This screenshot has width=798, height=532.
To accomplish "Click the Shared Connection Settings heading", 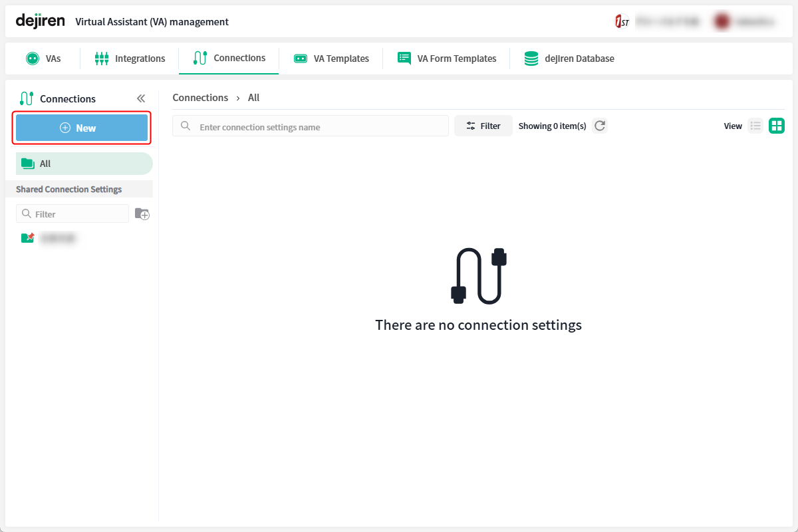I will tap(69, 190).
